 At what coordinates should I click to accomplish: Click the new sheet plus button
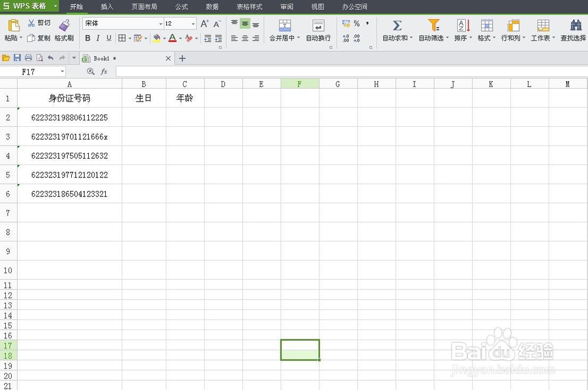tap(182, 58)
